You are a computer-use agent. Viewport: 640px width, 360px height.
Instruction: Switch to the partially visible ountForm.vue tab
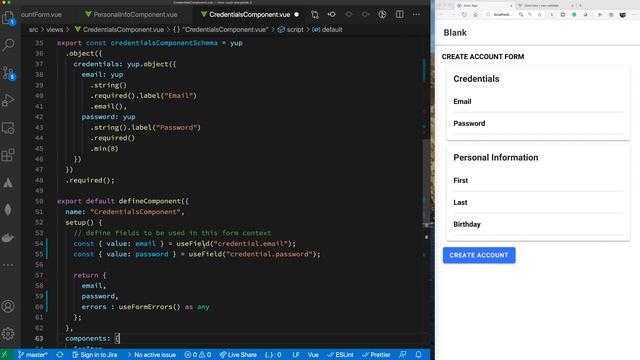pos(41,15)
